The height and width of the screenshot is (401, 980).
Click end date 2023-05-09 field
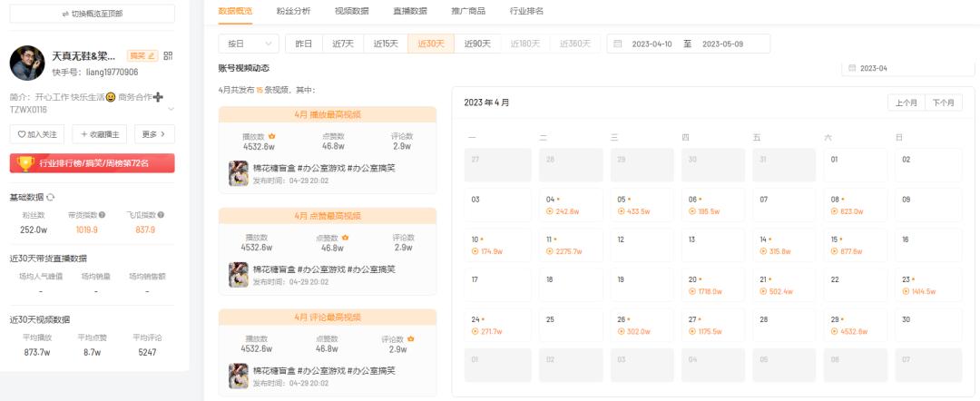click(722, 44)
